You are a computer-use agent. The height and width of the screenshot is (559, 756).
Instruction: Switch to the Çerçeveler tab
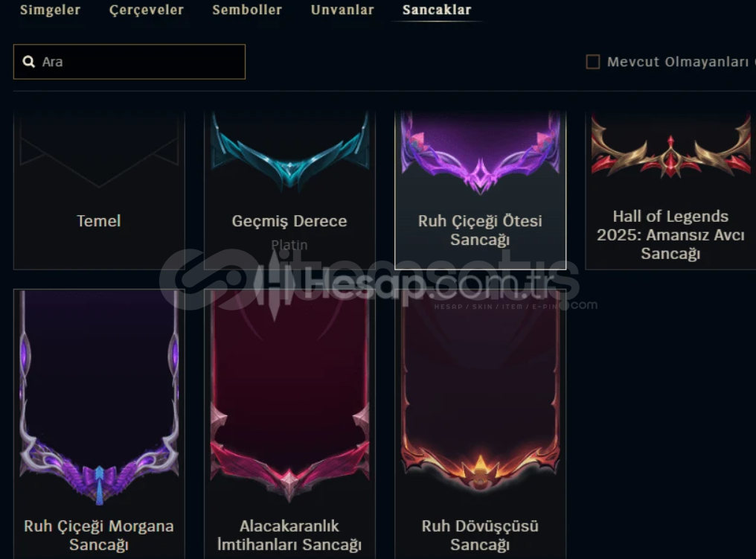[x=147, y=10]
